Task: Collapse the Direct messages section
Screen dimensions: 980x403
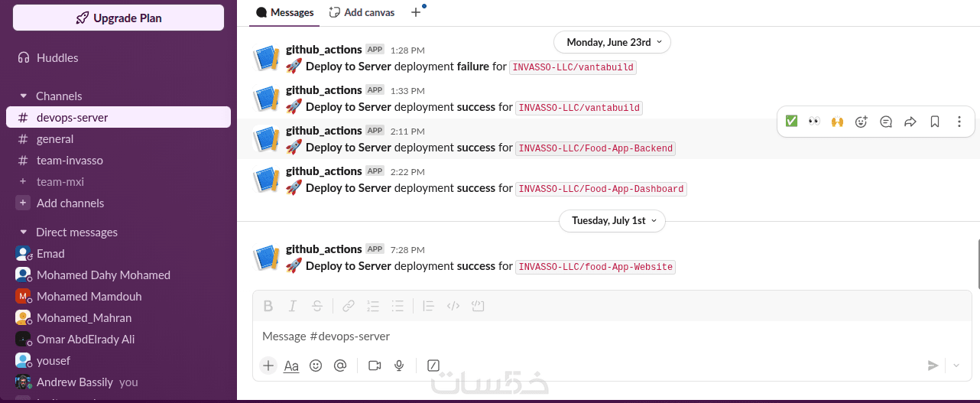Action: click(24, 232)
